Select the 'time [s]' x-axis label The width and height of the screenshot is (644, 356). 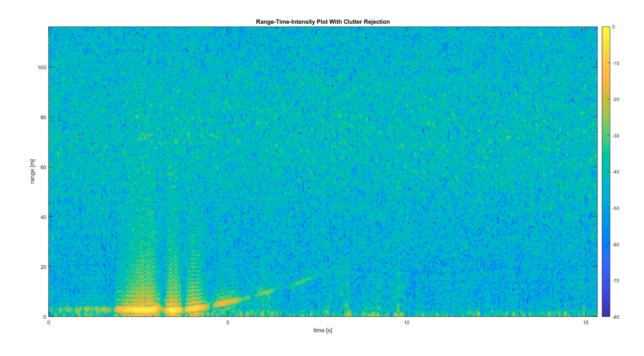[322, 330]
